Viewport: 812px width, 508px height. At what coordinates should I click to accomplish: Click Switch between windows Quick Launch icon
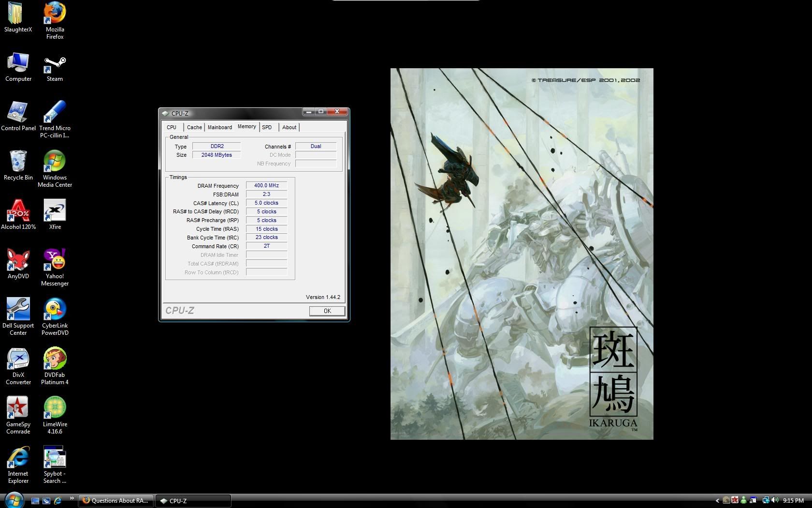(x=46, y=501)
